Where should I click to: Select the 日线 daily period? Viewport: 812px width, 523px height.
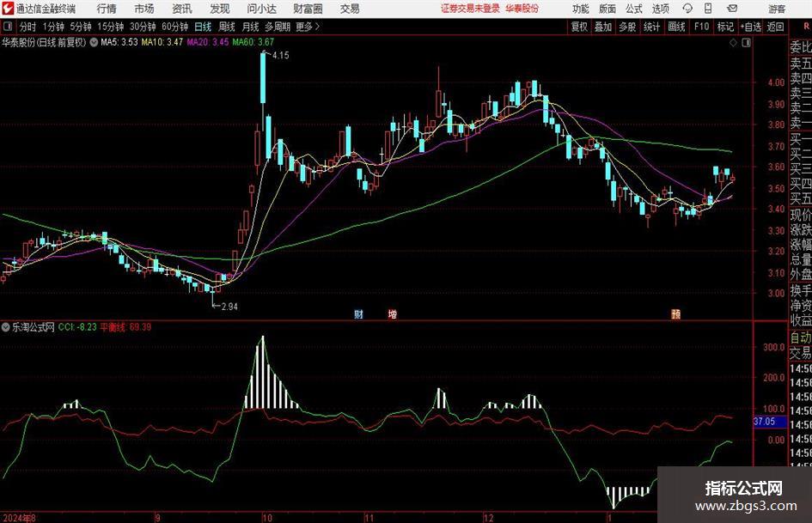203,27
